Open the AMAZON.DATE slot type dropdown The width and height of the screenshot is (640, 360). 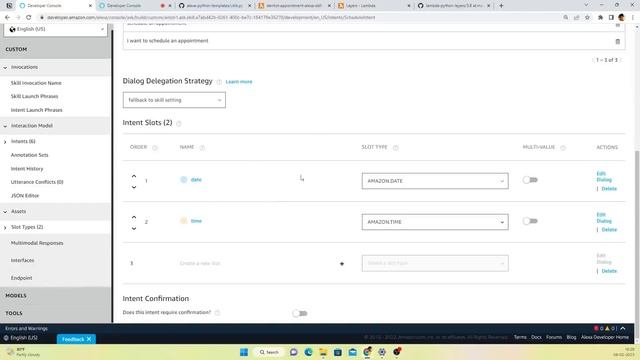[x=435, y=181]
